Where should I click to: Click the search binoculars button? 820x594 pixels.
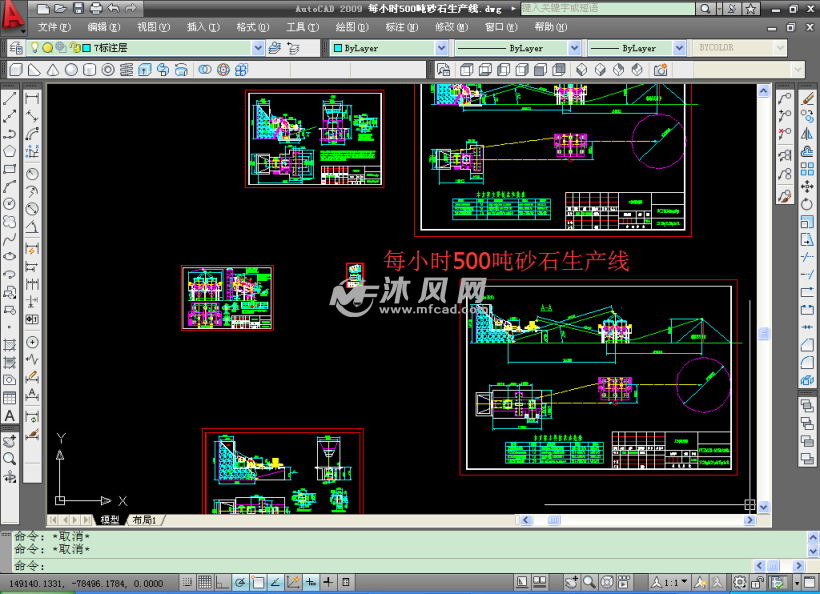click(705, 8)
